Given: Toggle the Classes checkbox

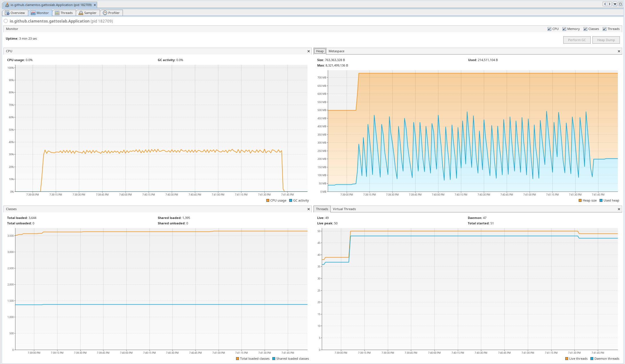Looking at the screenshot, I should [585, 29].
